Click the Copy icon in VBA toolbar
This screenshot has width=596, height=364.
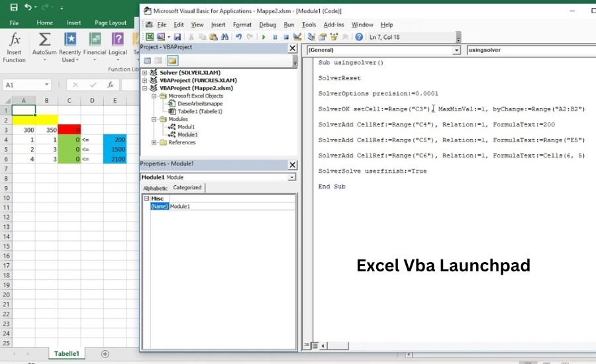202,37
